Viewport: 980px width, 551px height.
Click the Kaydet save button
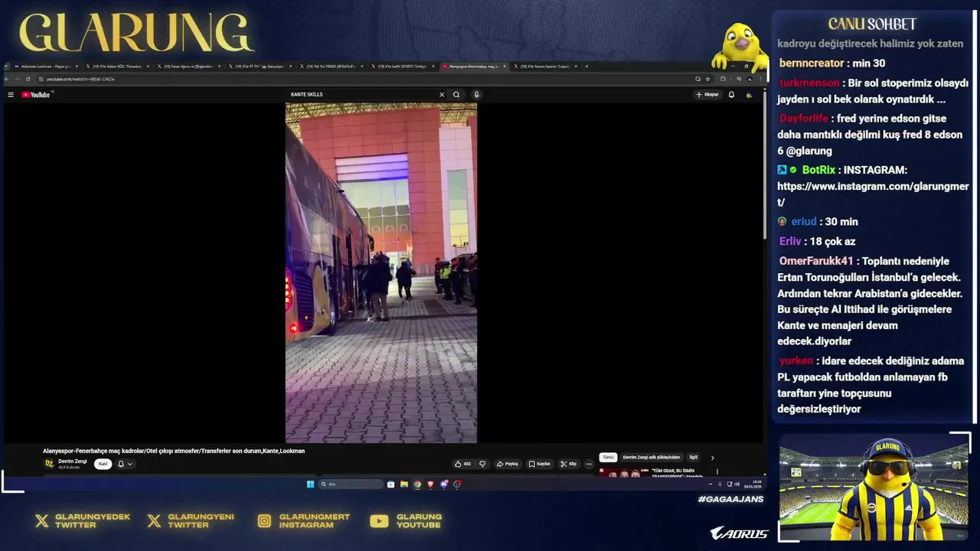click(540, 464)
